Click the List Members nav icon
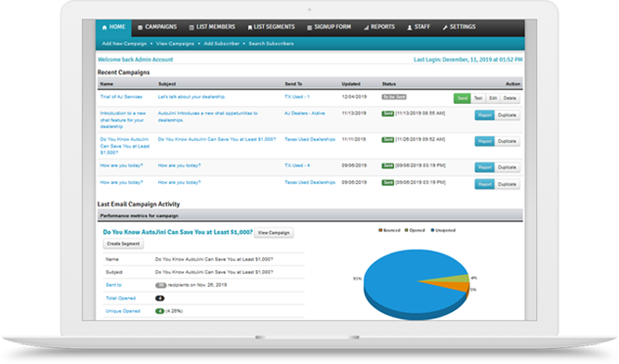 [x=191, y=27]
